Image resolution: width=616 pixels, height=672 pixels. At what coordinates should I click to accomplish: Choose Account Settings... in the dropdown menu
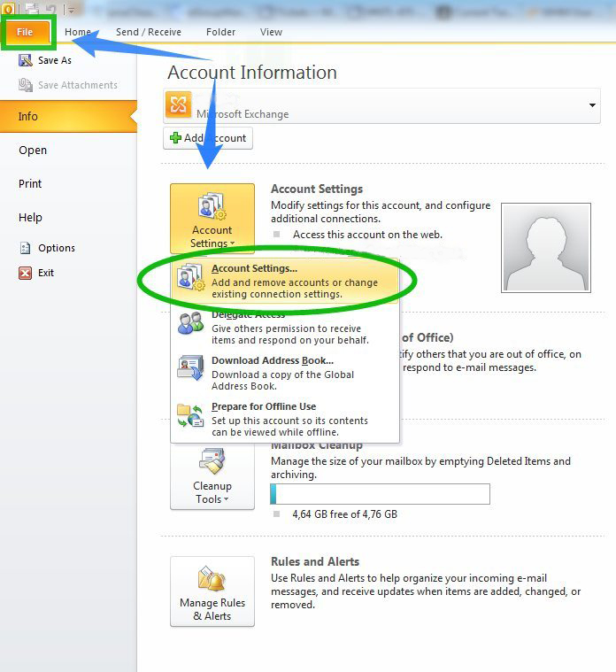coord(284,281)
